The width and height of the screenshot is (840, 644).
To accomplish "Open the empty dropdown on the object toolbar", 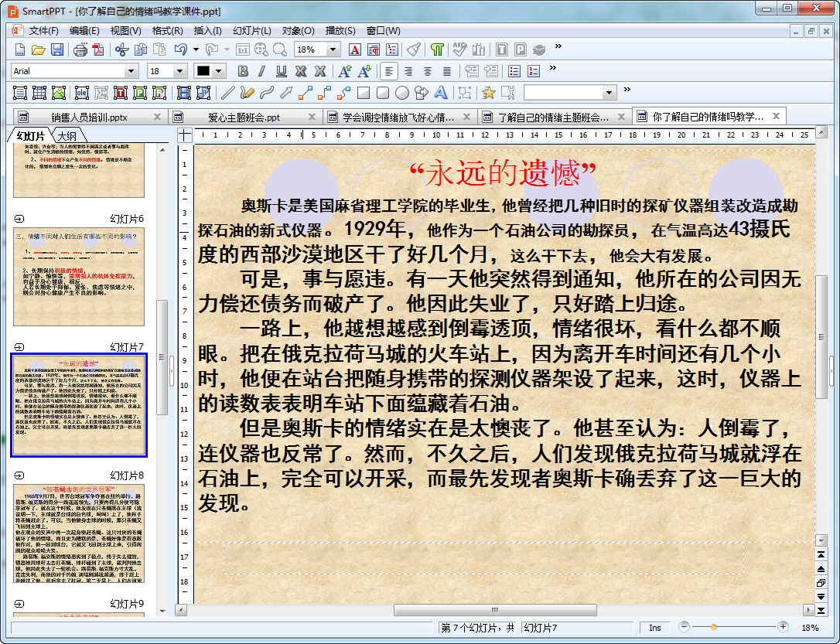I will 609,93.
